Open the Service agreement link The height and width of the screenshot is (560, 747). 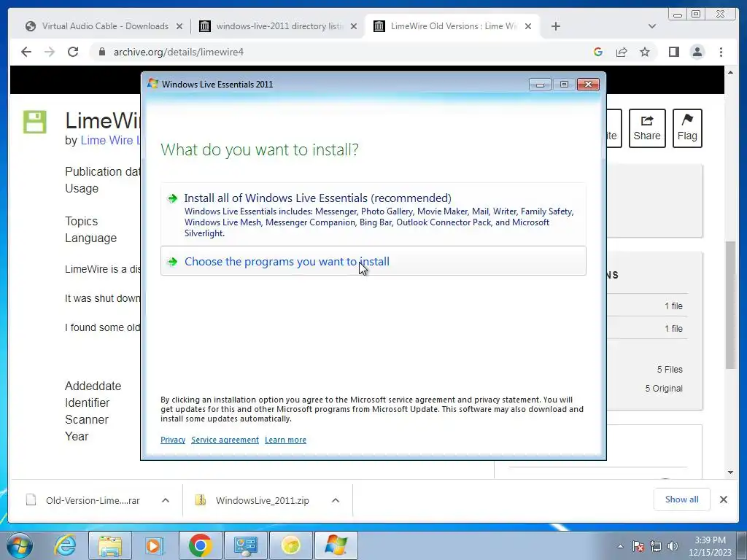click(225, 440)
